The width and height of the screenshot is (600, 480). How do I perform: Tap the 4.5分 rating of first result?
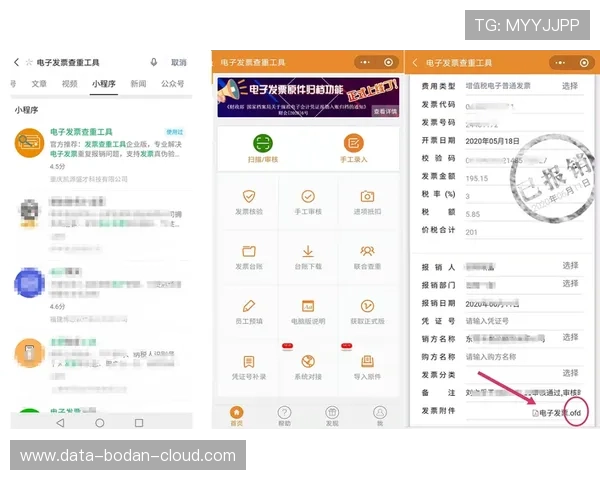(x=57, y=167)
